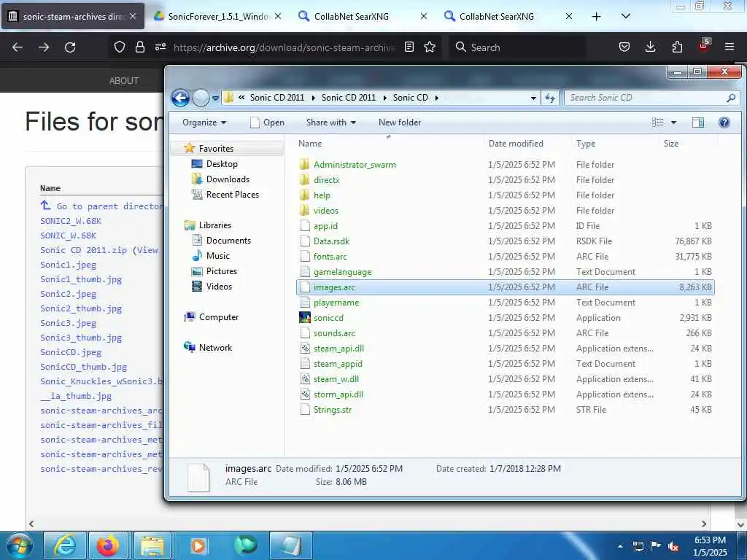The image size is (747, 560).
Task: Switch to SonicForever_1.5.1 browser tab
Action: (x=217, y=16)
